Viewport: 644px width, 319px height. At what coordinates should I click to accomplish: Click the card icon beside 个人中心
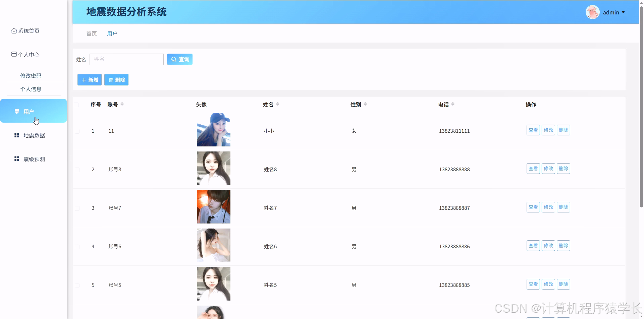[14, 54]
